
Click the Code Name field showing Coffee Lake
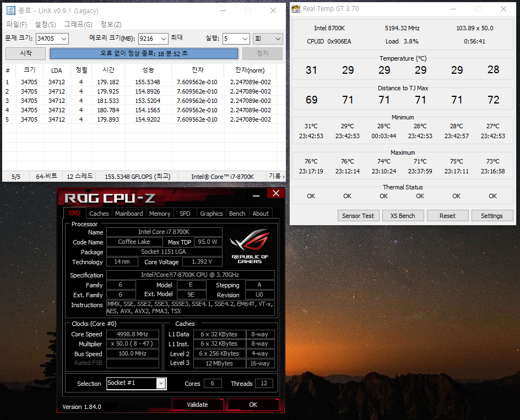pyautogui.click(x=134, y=242)
